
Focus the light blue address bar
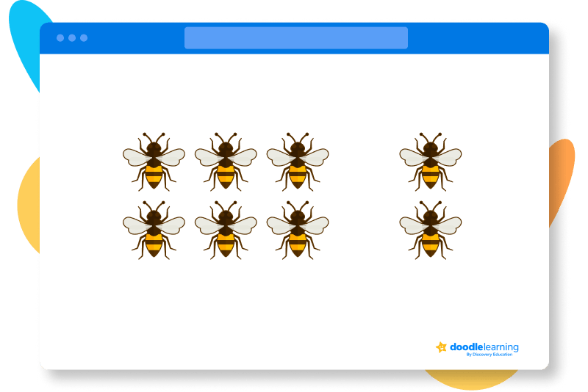coord(295,37)
